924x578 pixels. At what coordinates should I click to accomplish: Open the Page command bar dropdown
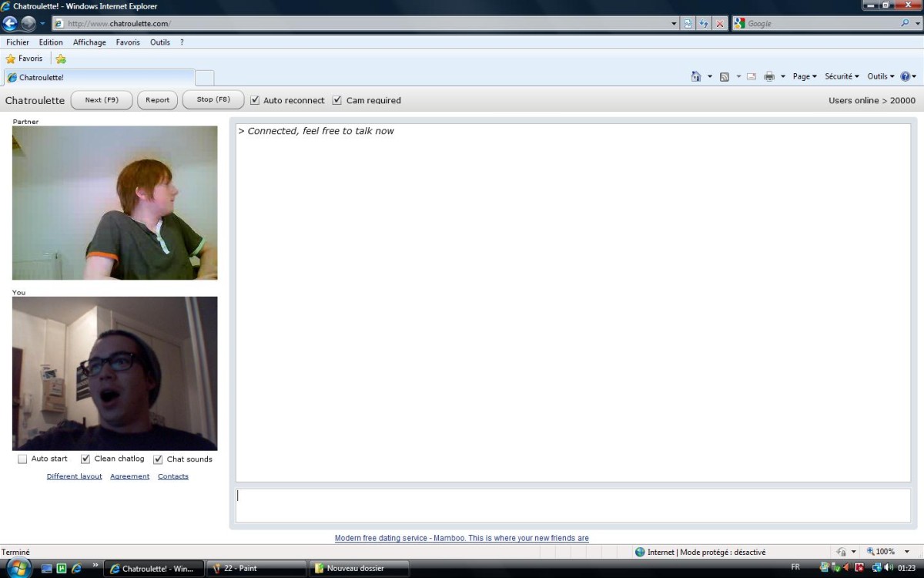(805, 76)
